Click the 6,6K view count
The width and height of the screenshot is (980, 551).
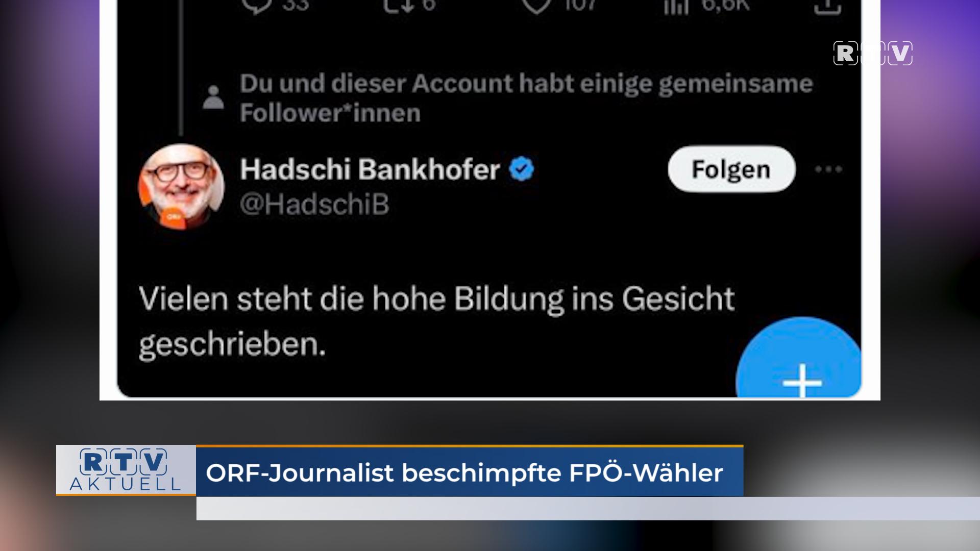point(725,5)
